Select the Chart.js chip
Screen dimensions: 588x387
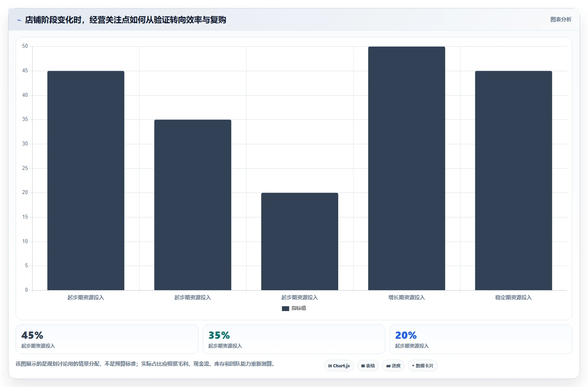[339, 366]
